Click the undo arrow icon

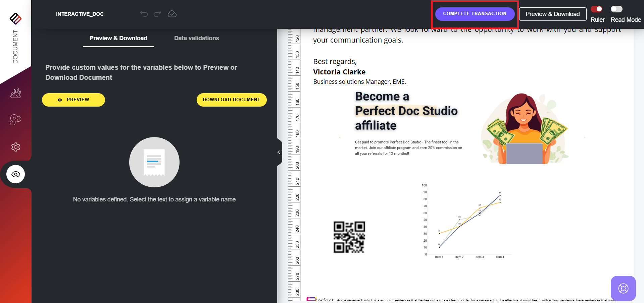pos(144,14)
